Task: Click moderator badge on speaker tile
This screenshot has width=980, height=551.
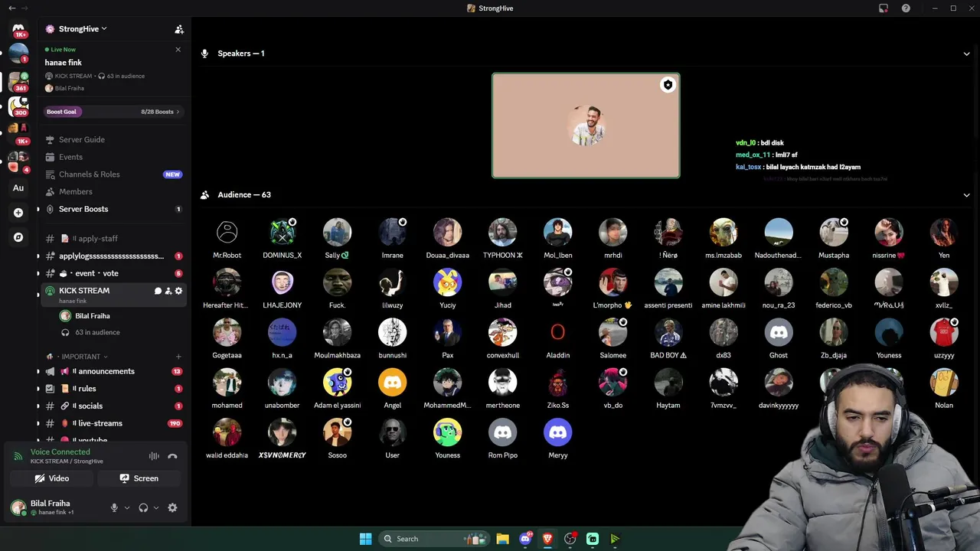Action: pyautogui.click(x=668, y=85)
